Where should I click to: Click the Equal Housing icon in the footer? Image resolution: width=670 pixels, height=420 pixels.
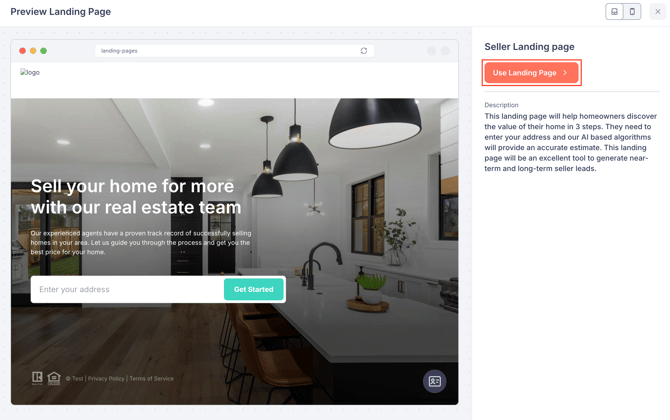(x=54, y=378)
